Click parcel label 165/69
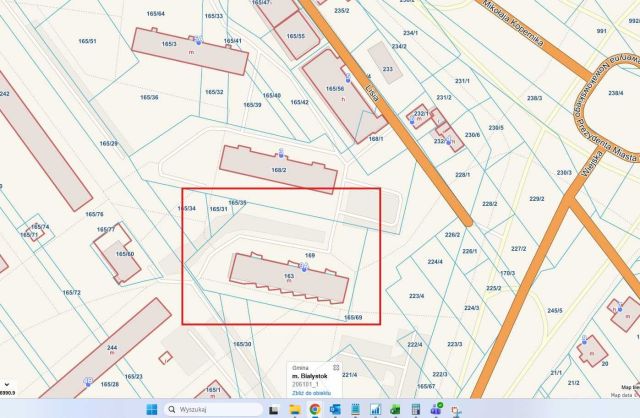Image resolution: width=640 pixels, height=418 pixels. (353, 318)
